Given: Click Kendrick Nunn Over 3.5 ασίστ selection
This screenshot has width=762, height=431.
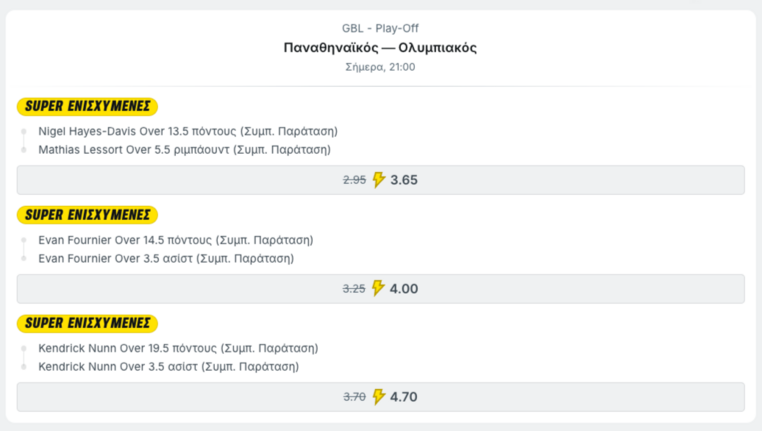Looking at the screenshot, I should click(x=169, y=367).
